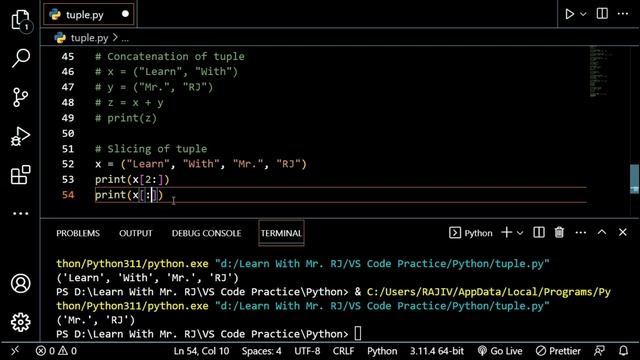
Task: Run the Python file
Action: click(x=569, y=14)
